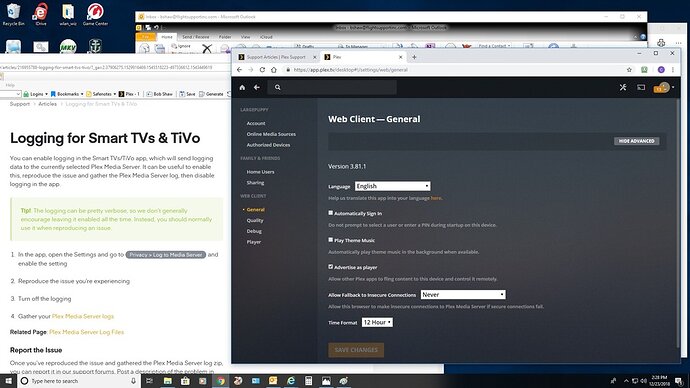Screen dimensions: 690x388
Task: Open Sharing settings in sidebar
Action: point(255,183)
